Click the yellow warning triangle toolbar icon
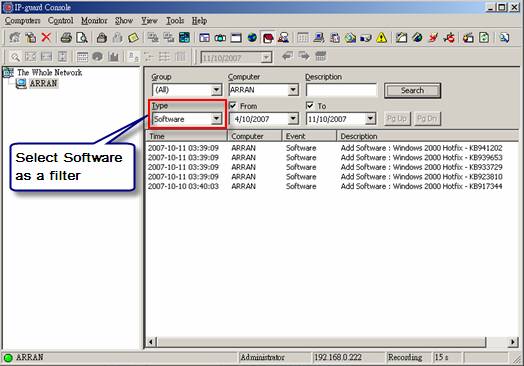The image size is (524, 366). (x=381, y=38)
